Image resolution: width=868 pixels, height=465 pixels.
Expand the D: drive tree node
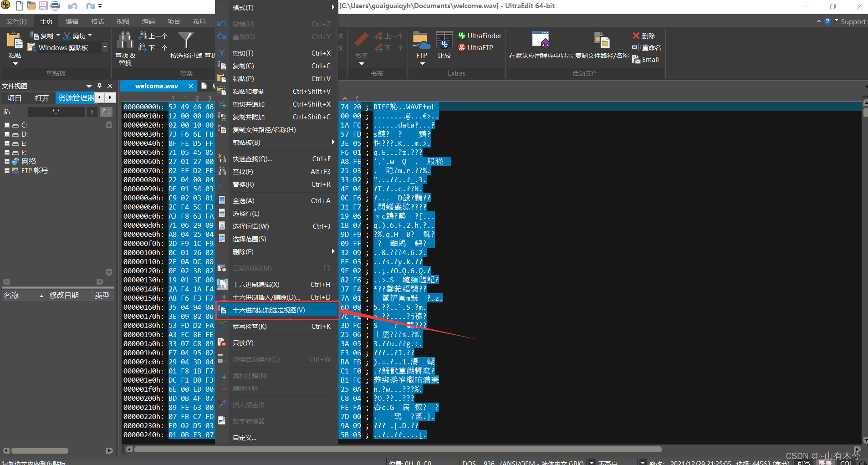pos(7,134)
